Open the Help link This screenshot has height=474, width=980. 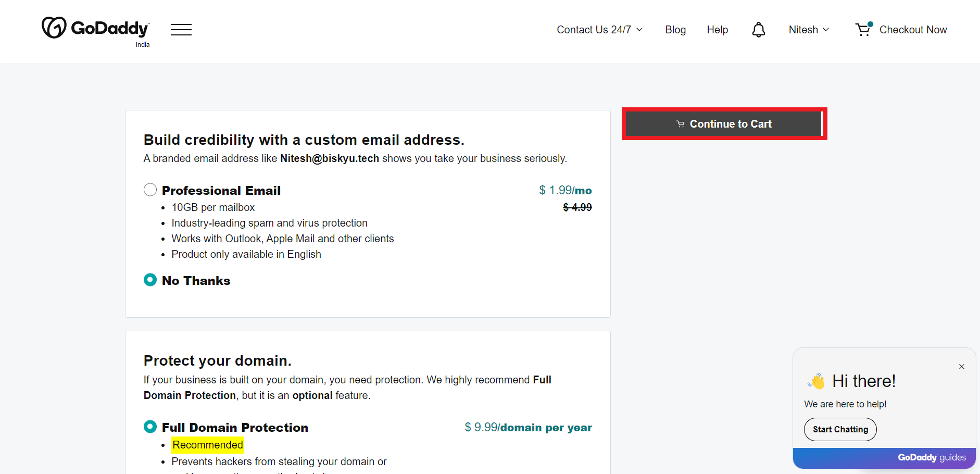(717, 30)
